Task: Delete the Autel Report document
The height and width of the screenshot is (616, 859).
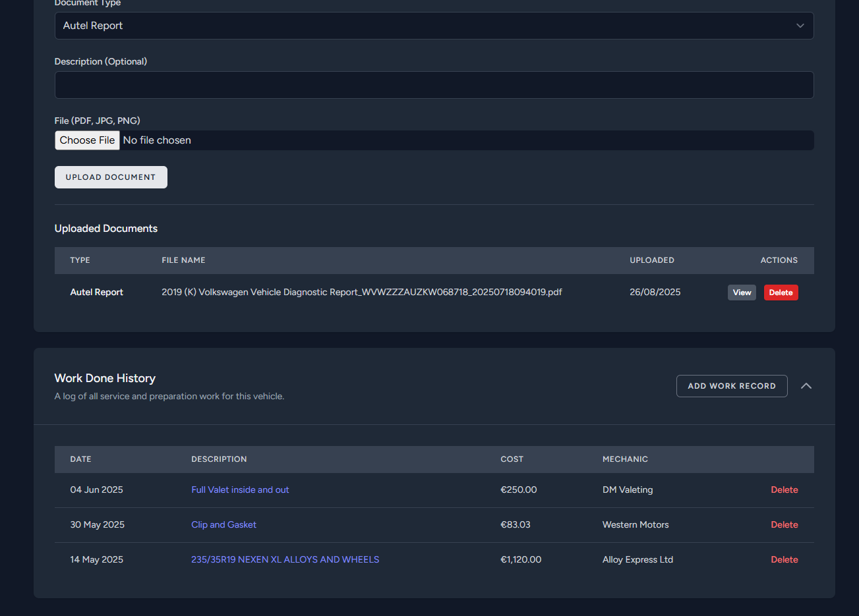Action: click(781, 292)
